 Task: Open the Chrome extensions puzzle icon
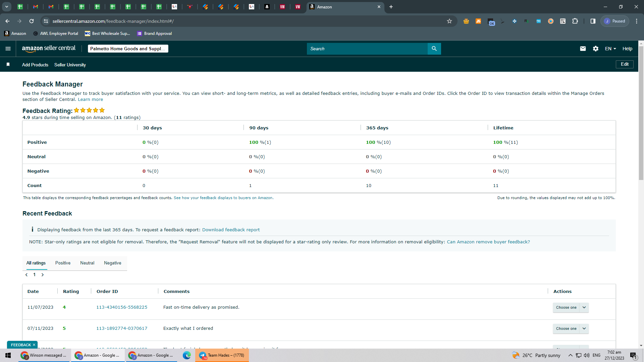[x=575, y=21]
